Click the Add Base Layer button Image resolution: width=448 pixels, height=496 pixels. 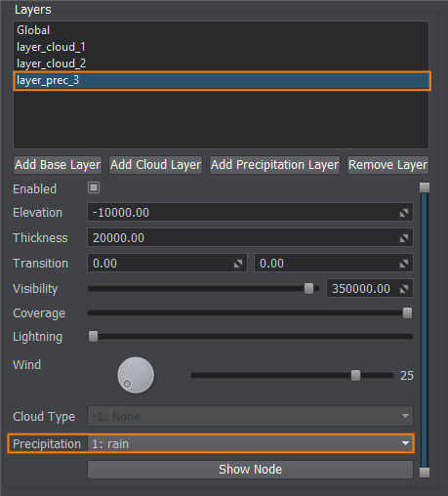pos(58,165)
